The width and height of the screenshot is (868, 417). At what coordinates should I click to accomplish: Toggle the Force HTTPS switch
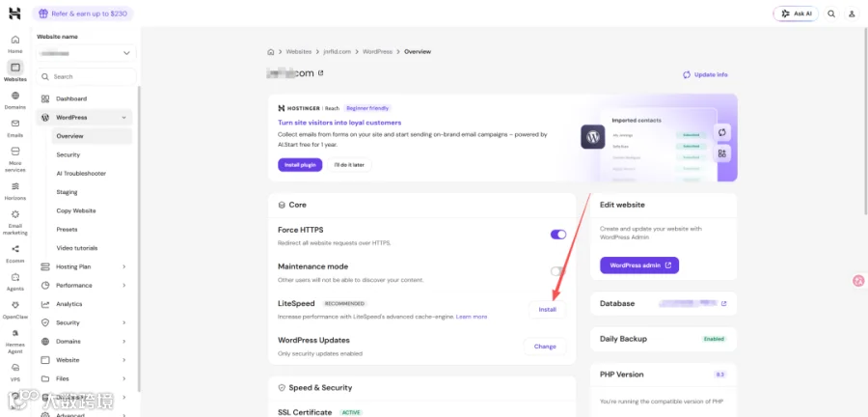pos(558,235)
